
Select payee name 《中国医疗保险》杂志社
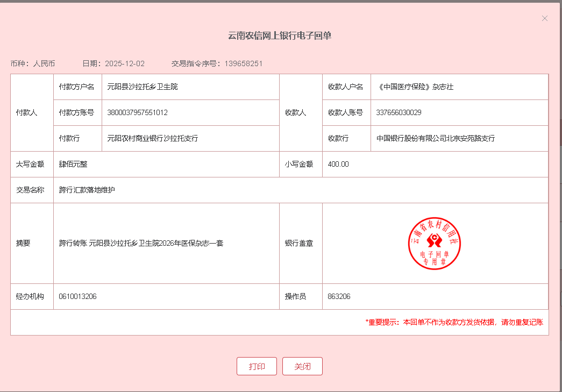pos(415,87)
